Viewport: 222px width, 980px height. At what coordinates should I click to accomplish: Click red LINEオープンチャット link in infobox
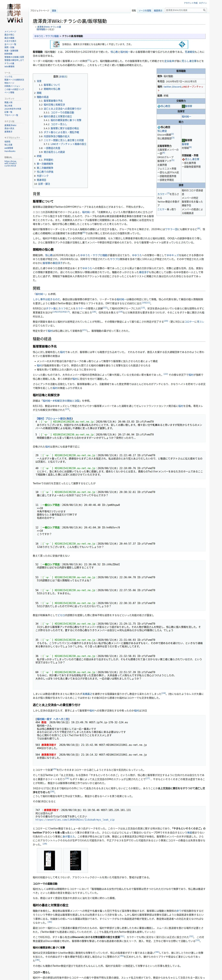pos(180,89)
